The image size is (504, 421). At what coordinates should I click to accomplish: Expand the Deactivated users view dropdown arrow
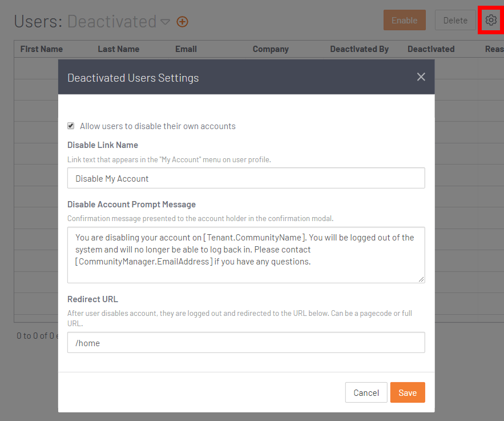tap(165, 22)
